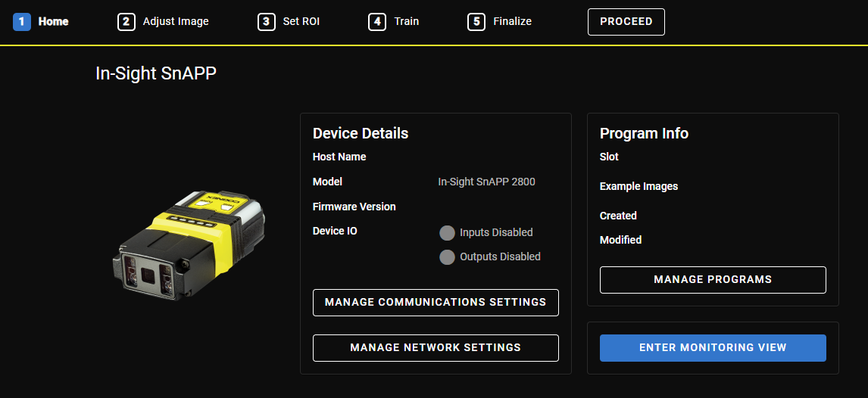Viewport: 868px width, 398px height.
Task: Select the Home step label
Action: 53,22
